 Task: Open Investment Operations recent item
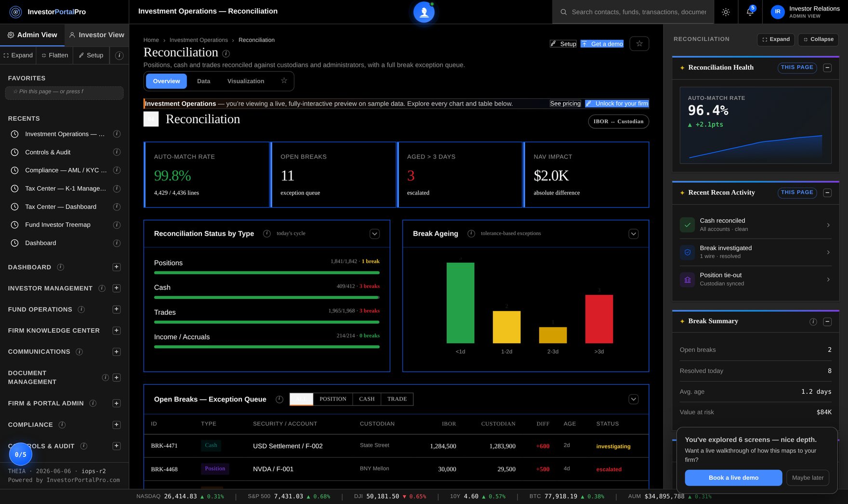coord(65,134)
